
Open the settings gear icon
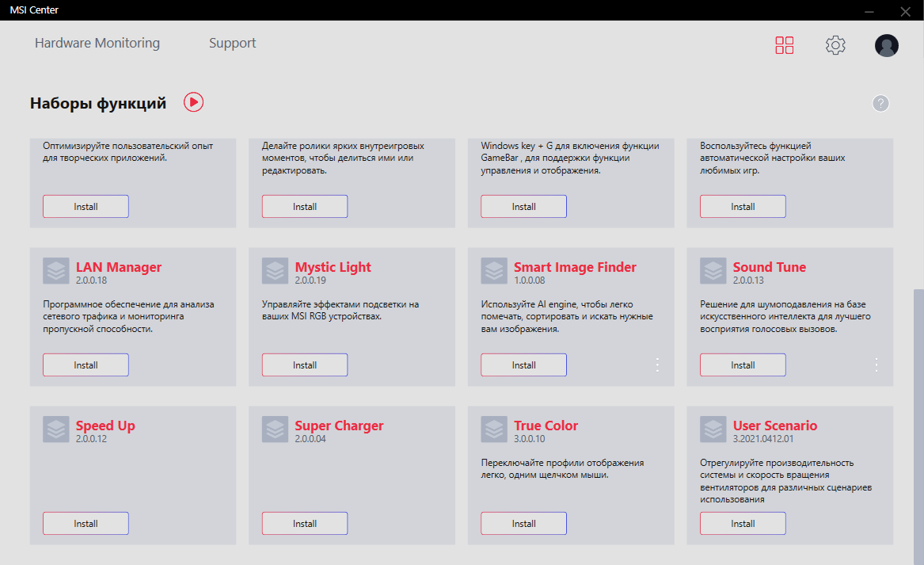point(835,45)
